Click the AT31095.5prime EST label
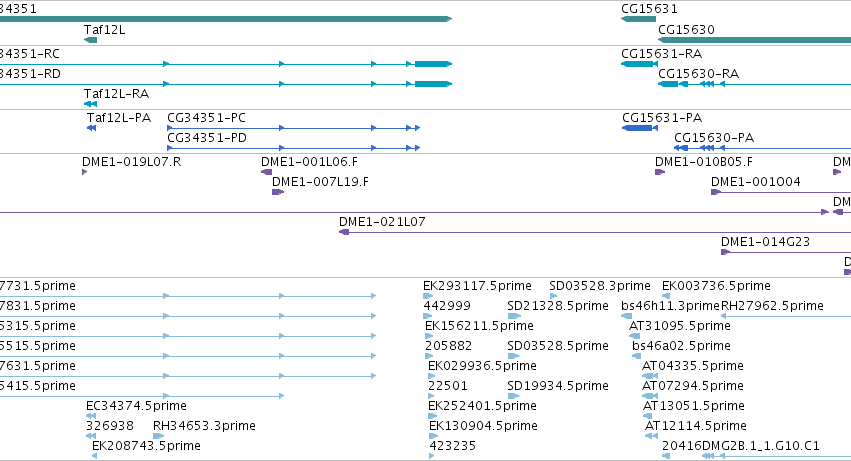 click(x=679, y=326)
